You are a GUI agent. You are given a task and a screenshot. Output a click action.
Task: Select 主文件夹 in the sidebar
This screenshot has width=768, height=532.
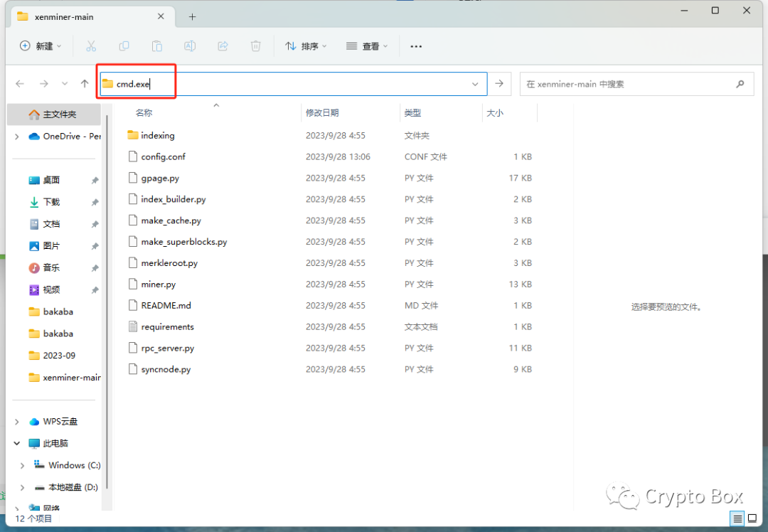pyautogui.click(x=54, y=114)
